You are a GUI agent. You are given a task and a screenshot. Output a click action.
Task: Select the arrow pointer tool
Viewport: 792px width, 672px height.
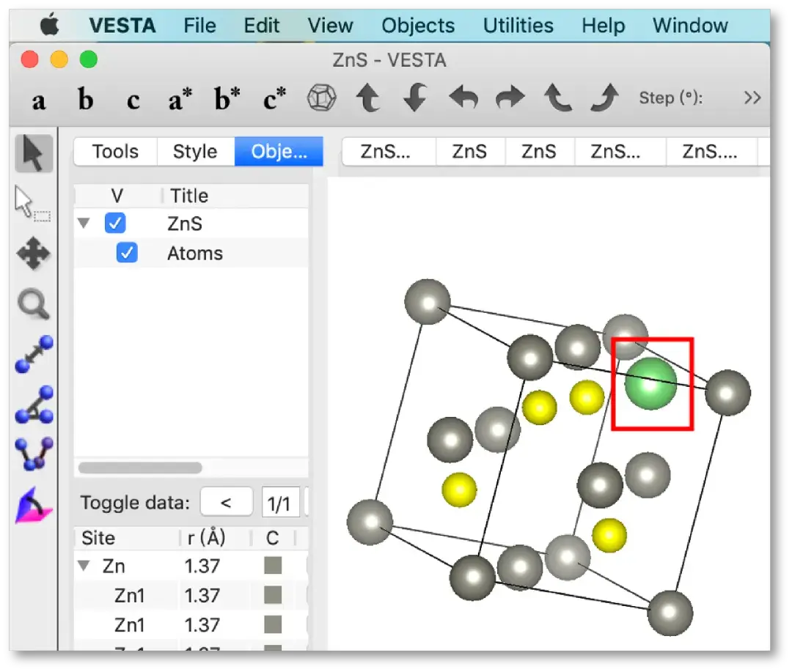(33, 153)
